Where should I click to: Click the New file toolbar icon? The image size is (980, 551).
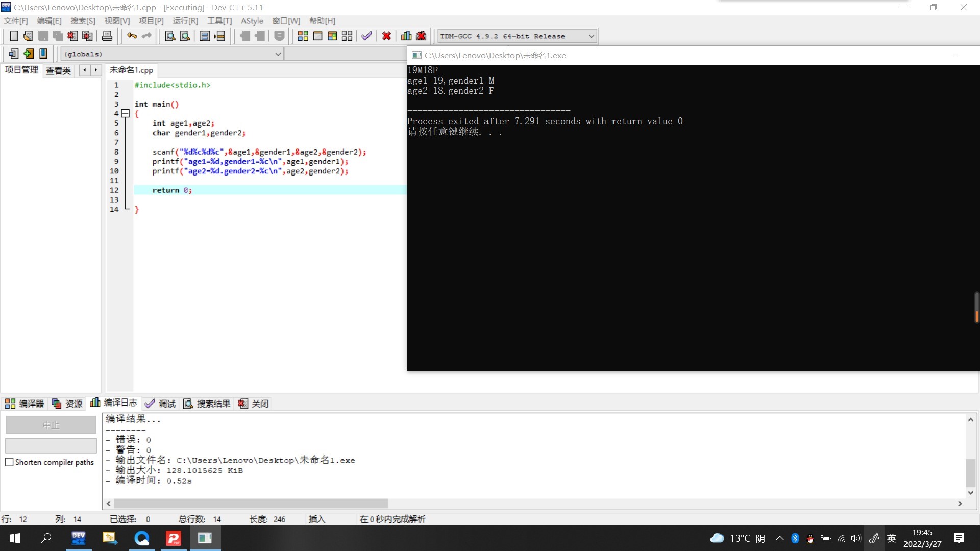14,36
